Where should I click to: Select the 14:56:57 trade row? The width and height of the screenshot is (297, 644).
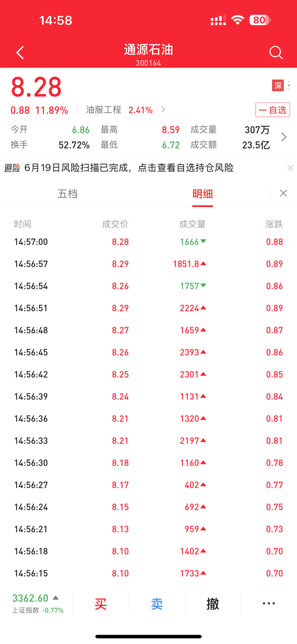(148, 264)
